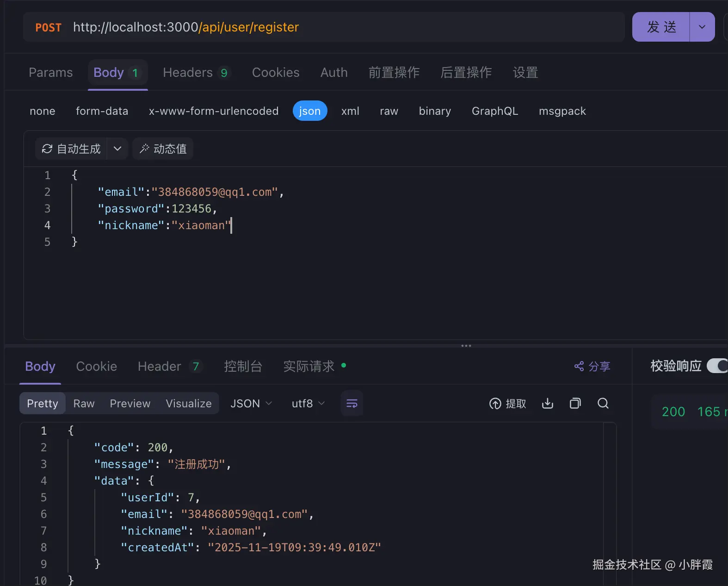Click the search response icon

[603, 403]
